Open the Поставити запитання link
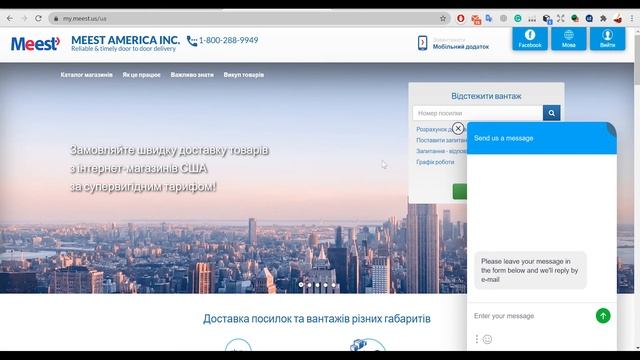Image resolution: width=640 pixels, height=360 pixels. tap(441, 140)
